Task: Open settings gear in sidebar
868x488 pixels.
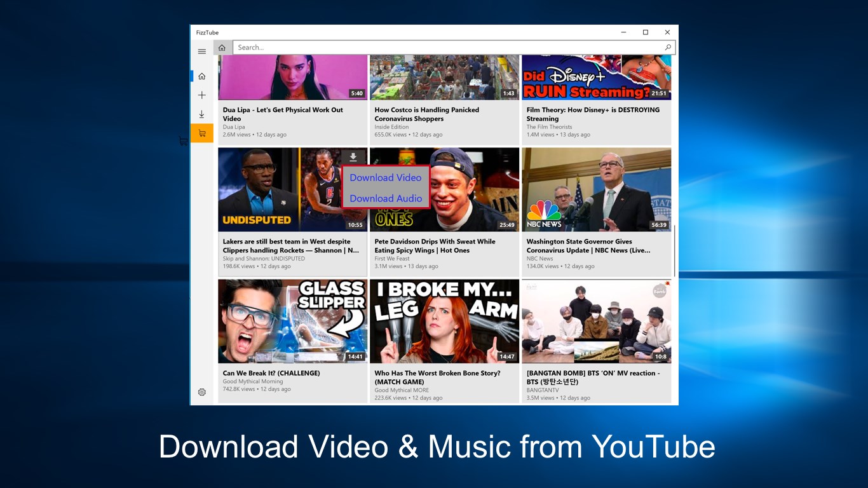Action: pyautogui.click(x=202, y=392)
